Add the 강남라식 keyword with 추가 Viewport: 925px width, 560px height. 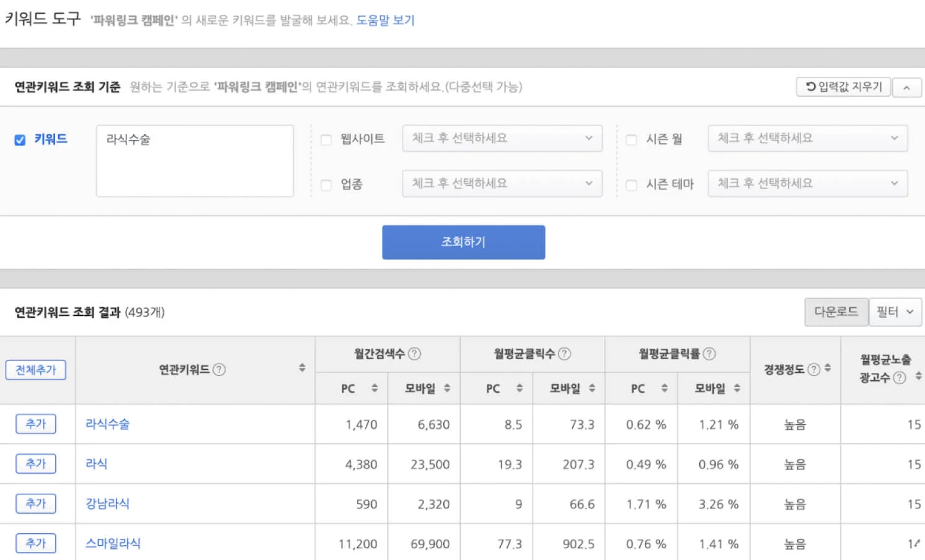(x=36, y=504)
